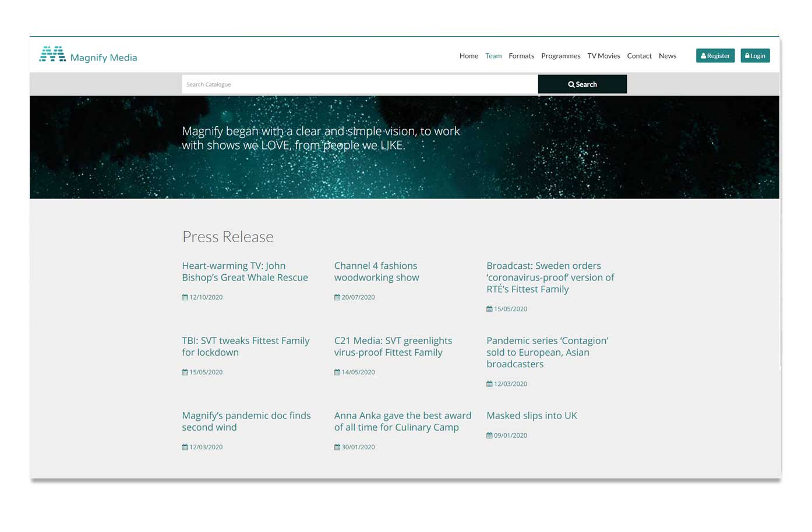Open Masked slips into UK article
812x532 pixels.
(532, 416)
